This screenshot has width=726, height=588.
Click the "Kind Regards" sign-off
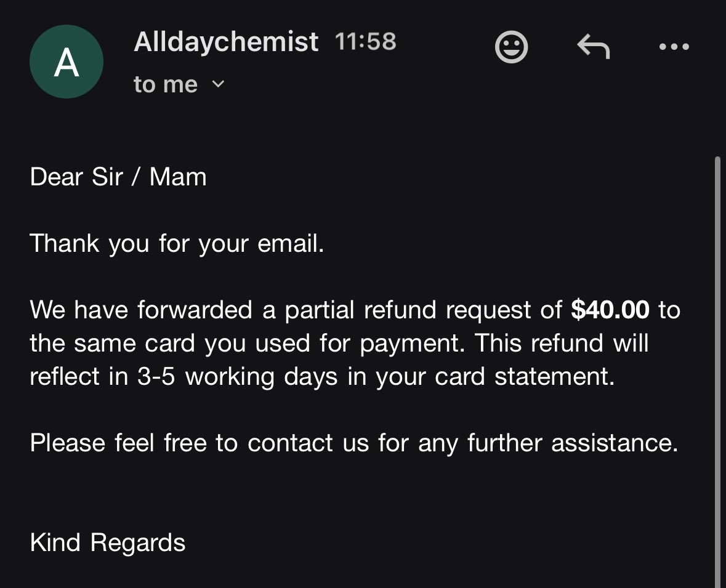[x=108, y=542]
